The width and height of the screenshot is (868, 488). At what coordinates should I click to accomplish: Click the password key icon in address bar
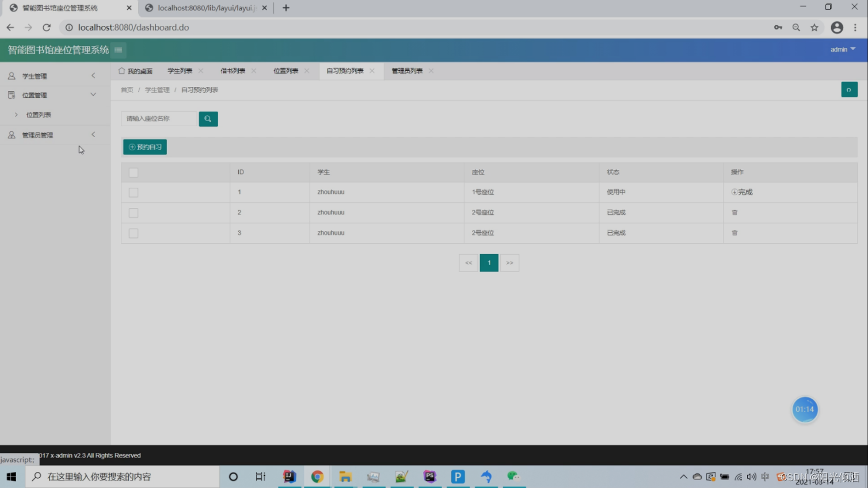click(778, 27)
